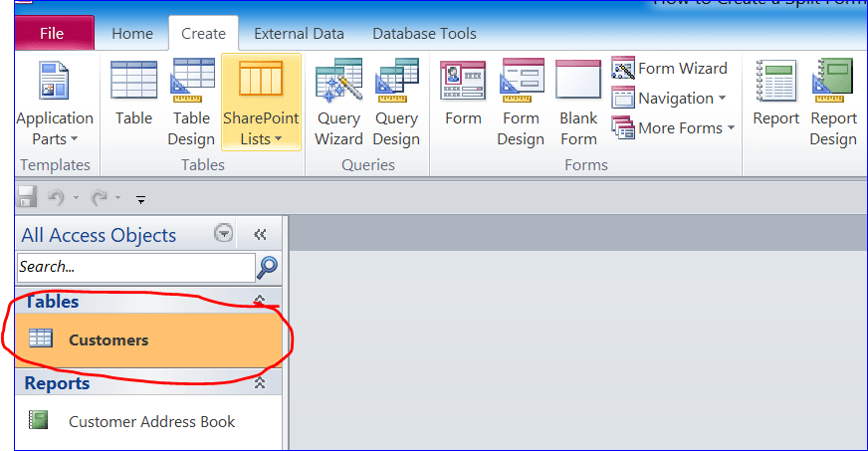Open the Application Parts gallery
Viewport: 868px width, 451px height.
pos(55,104)
